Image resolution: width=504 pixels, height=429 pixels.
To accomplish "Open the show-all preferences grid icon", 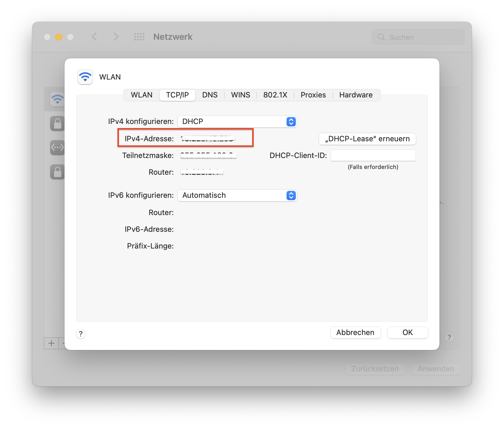I will tap(139, 37).
